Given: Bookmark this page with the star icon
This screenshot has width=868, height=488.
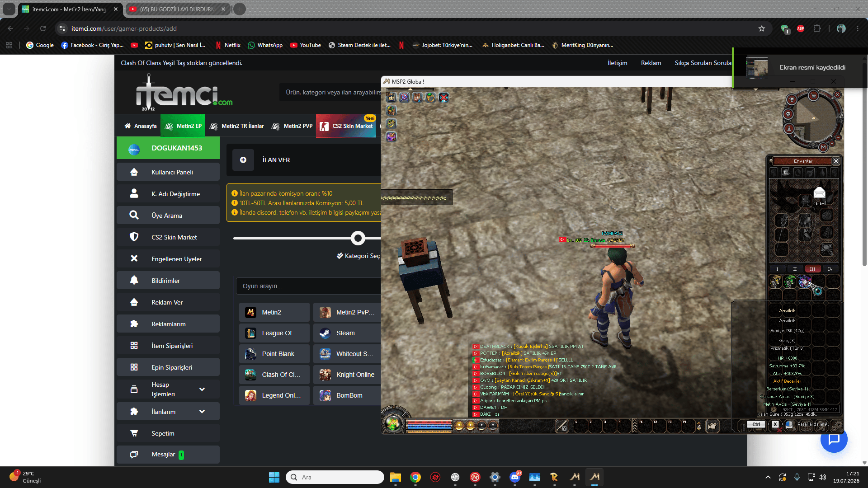Looking at the screenshot, I should 762,28.
